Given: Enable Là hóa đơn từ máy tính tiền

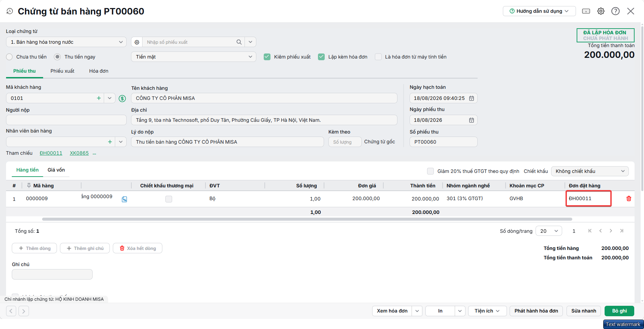Looking at the screenshot, I should (x=378, y=57).
